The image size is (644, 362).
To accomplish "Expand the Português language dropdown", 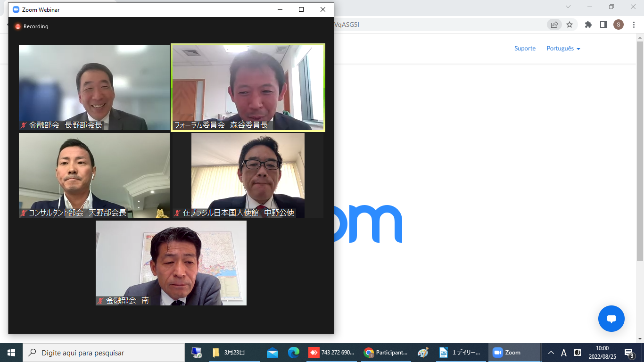I will point(563,49).
